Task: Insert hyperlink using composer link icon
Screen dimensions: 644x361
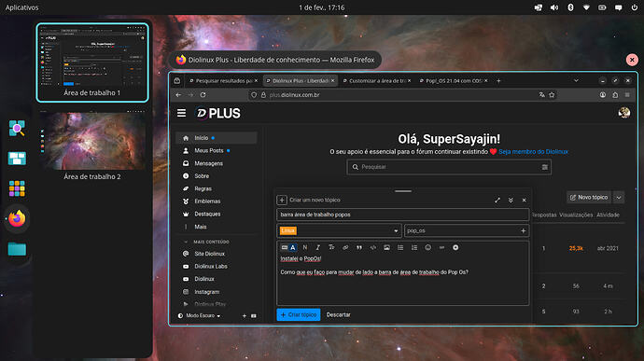Action: click(345, 247)
